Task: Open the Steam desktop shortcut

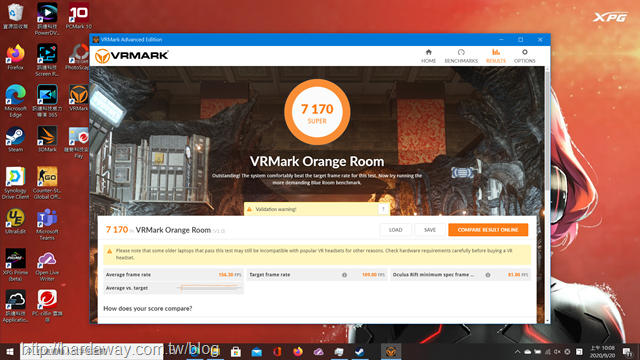Action: click(x=15, y=139)
